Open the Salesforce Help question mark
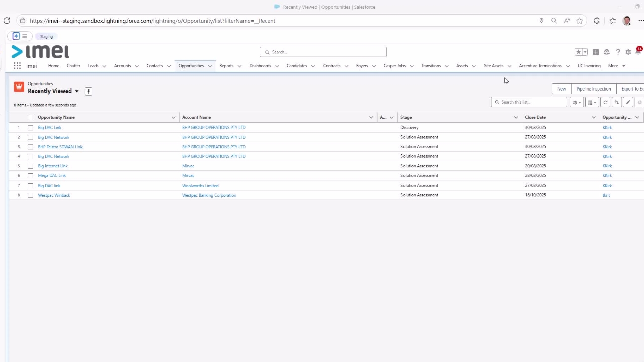The width and height of the screenshot is (644, 362). tap(618, 52)
